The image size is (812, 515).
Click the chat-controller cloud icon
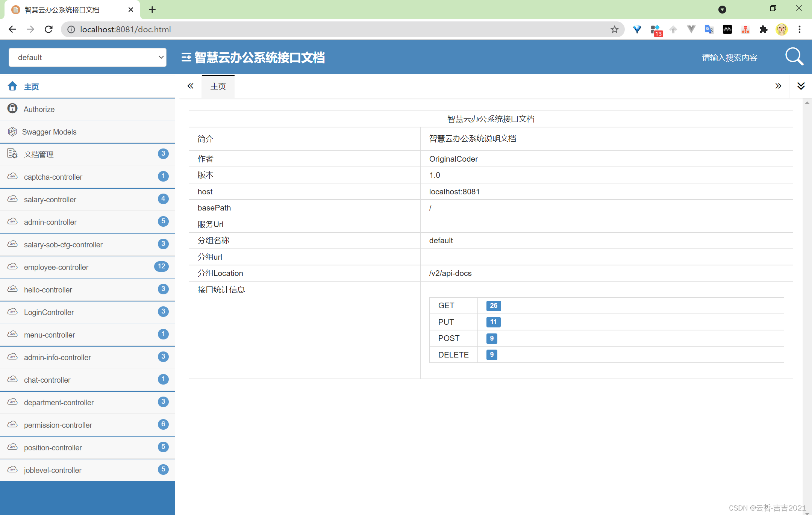pyautogui.click(x=13, y=379)
